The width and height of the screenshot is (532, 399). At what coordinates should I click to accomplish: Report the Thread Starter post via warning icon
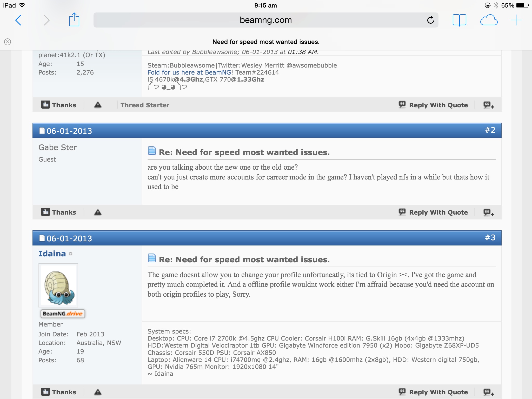(x=98, y=105)
